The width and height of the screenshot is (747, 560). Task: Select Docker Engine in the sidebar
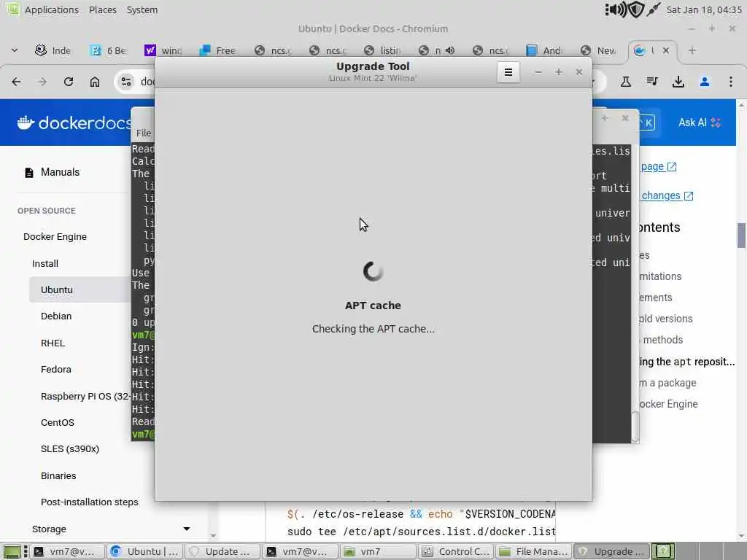point(55,237)
